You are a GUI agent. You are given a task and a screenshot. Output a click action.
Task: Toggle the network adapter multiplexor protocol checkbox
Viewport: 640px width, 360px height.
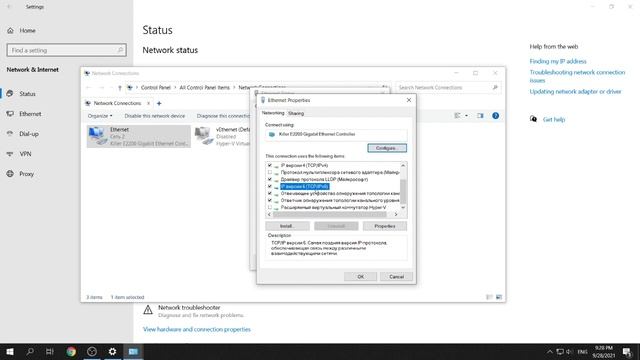(270, 172)
